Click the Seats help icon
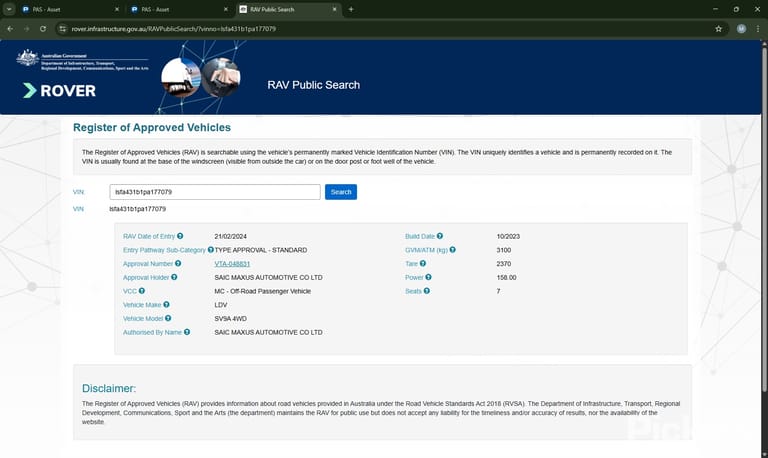 427,291
